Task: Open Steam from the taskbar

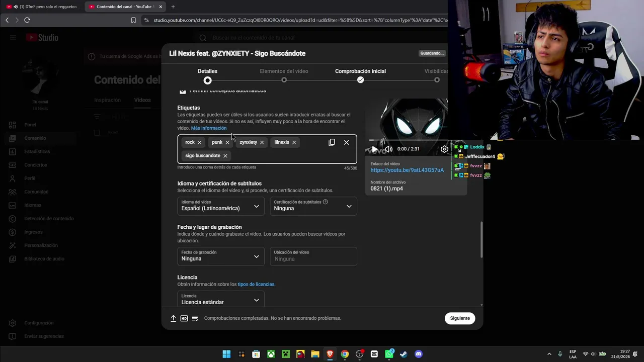Action: point(404,354)
